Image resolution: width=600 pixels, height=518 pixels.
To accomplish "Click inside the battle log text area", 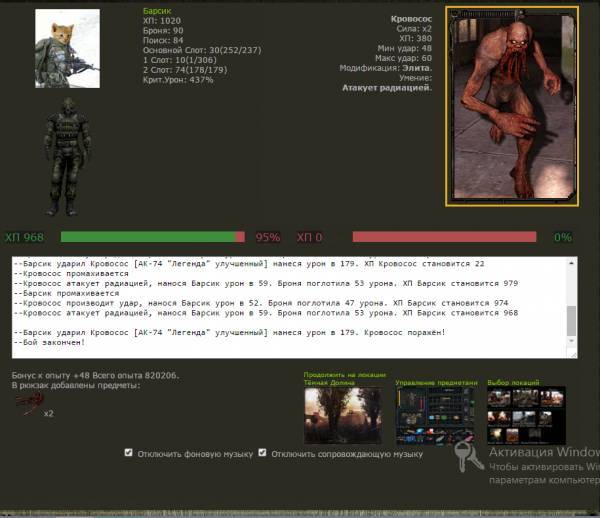I will tap(290, 300).
